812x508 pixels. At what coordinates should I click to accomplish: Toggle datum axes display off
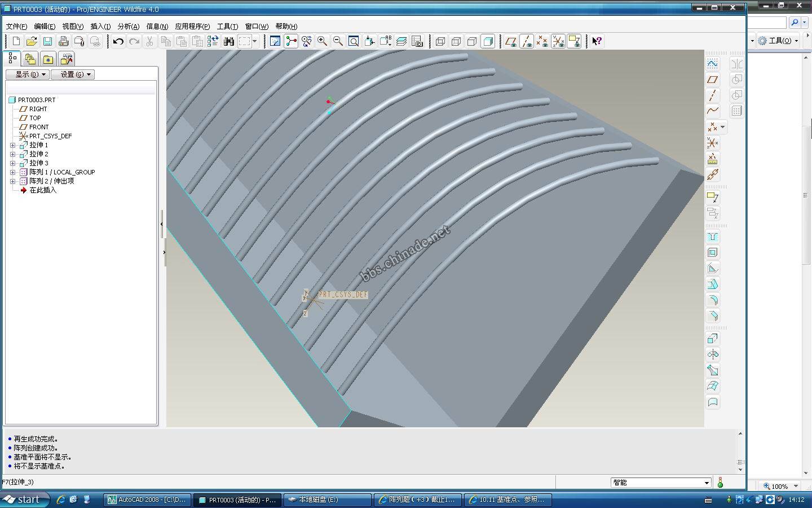526,41
